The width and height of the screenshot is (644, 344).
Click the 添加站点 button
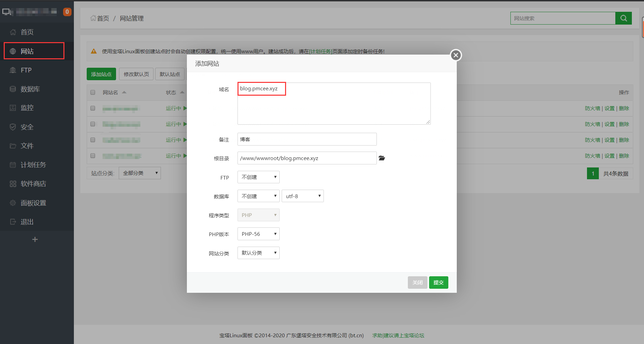coord(101,74)
